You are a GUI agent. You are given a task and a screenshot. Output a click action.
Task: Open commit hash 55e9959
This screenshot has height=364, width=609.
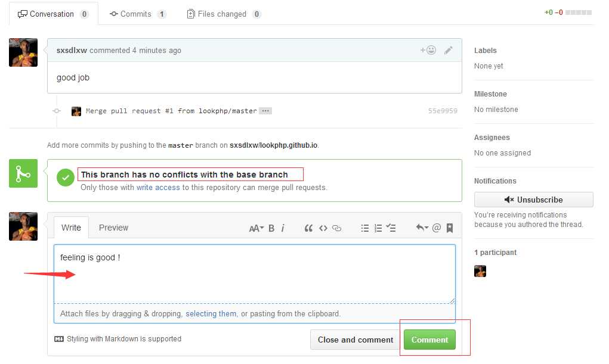pos(443,111)
